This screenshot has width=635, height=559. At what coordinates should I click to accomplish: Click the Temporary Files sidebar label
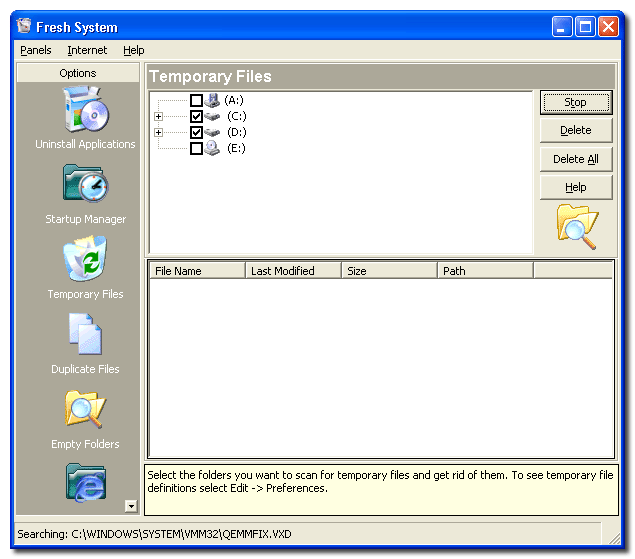click(85, 294)
